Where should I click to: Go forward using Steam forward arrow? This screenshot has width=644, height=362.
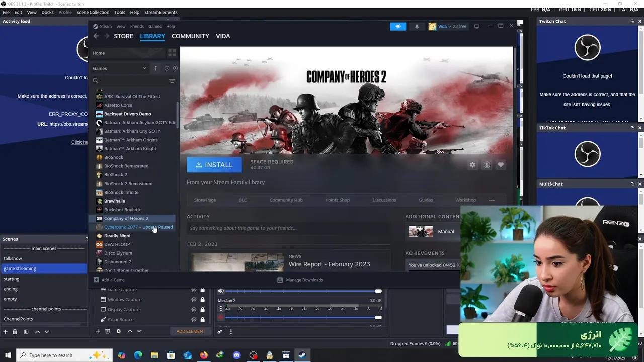106,36
